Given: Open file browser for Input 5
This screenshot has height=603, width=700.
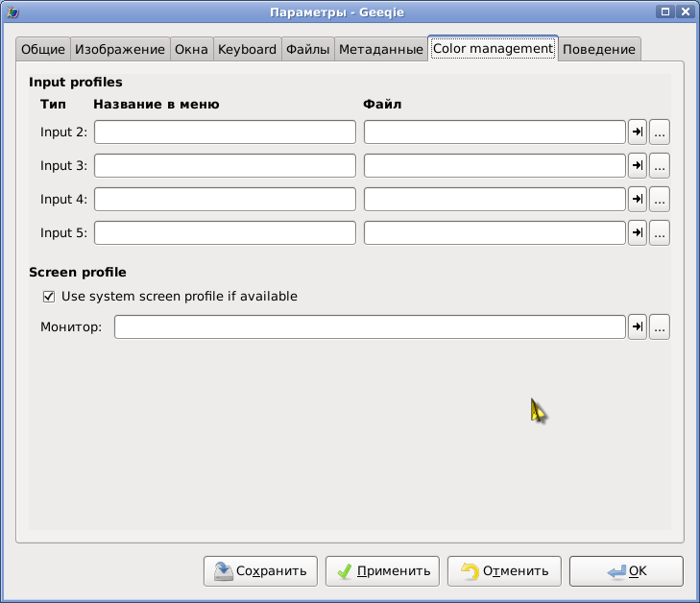Looking at the screenshot, I should 660,232.
